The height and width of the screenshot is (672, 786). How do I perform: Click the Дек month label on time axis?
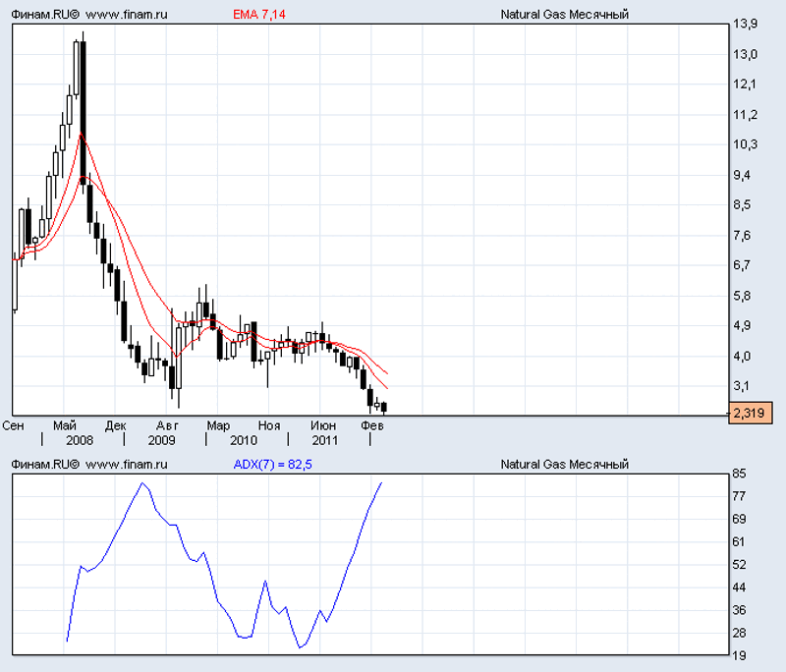tap(116, 426)
